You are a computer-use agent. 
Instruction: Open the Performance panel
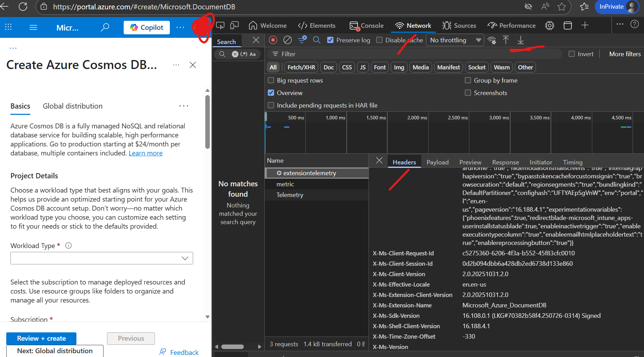click(x=511, y=25)
